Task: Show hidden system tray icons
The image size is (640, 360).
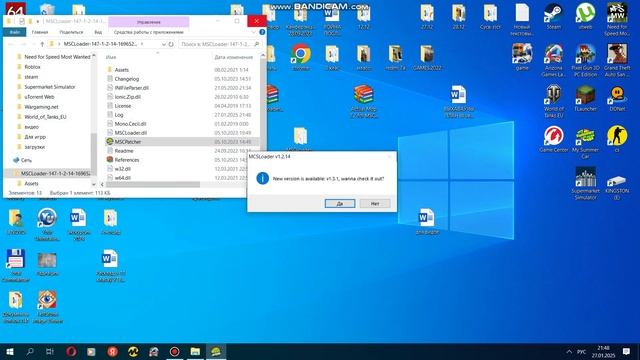Action: (569, 351)
